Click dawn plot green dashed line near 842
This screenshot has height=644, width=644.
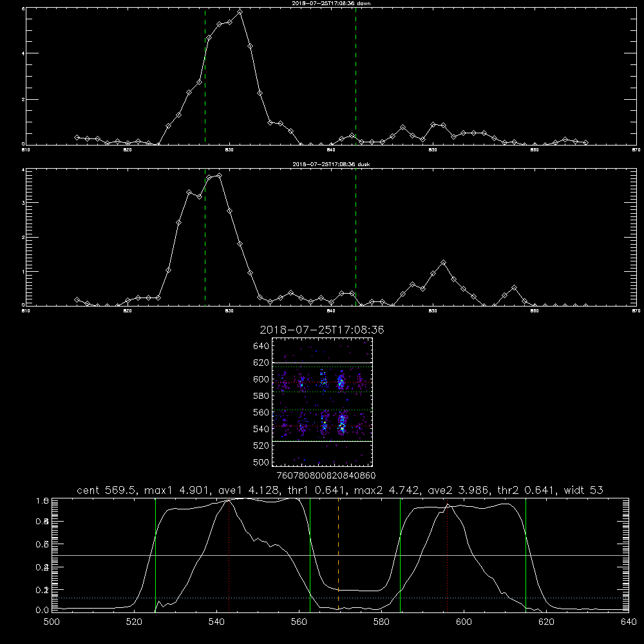pos(355,77)
